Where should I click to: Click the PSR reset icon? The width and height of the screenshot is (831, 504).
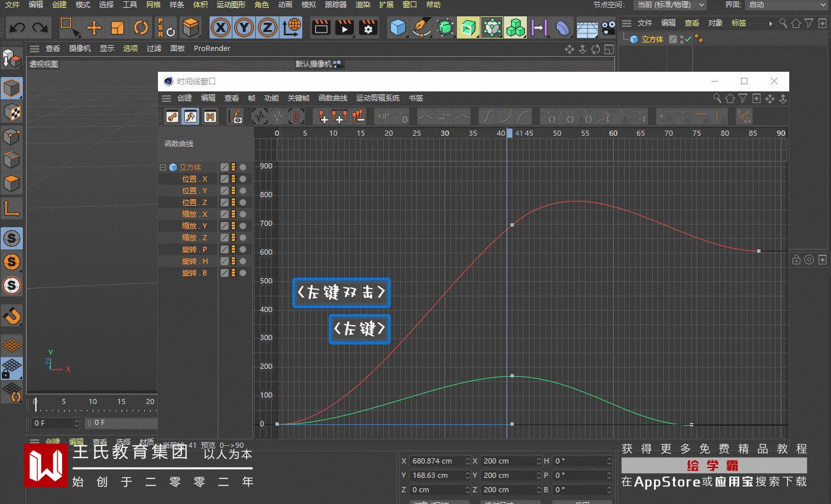pos(166,27)
